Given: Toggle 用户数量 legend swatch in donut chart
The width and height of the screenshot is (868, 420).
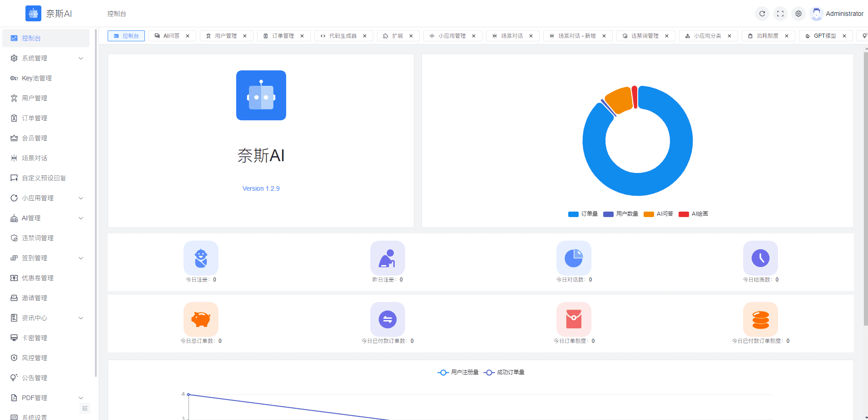Looking at the screenshot, I should (x=608, y=214).
